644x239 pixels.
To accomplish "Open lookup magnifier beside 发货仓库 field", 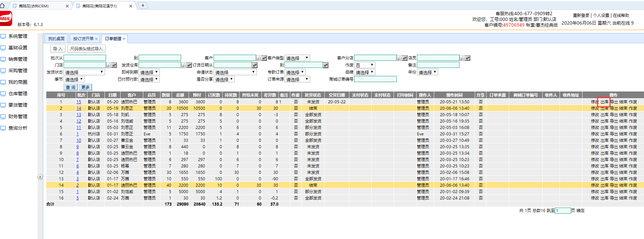I will [184, 65].
